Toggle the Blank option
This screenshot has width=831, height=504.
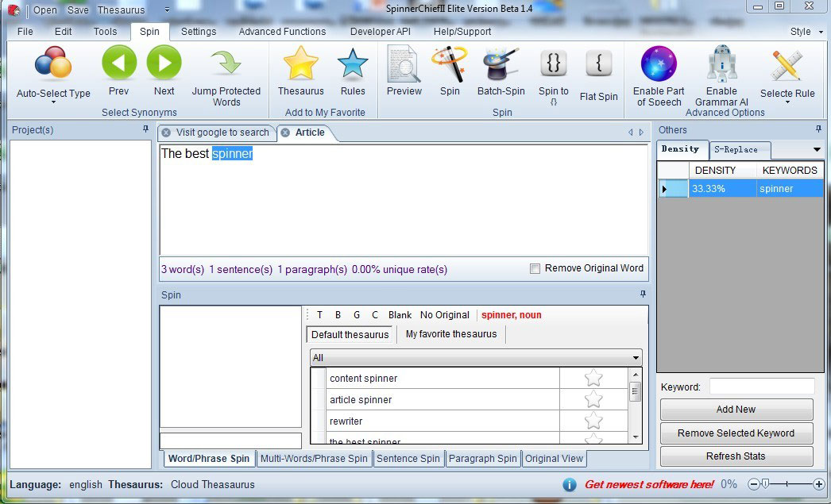point(400,315)
